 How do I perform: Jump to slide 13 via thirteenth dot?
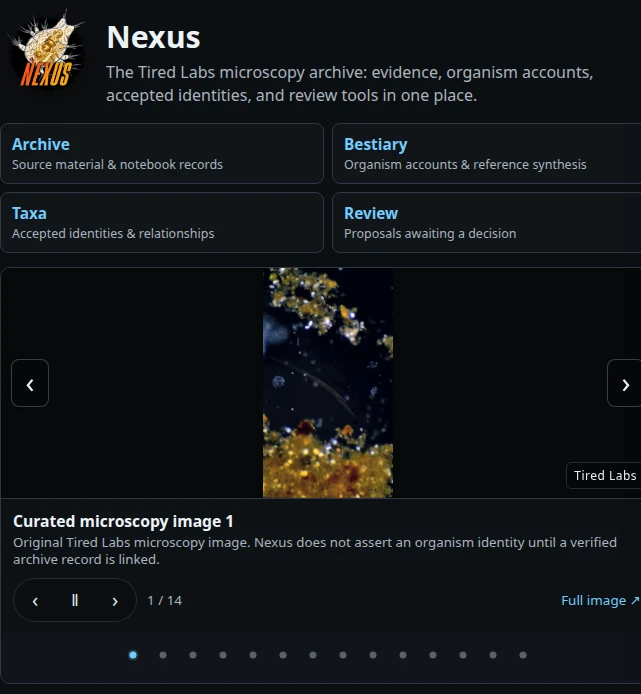(493, 655)
